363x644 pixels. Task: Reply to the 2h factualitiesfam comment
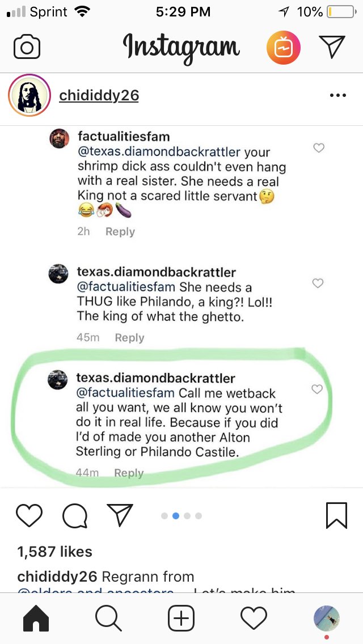click(120, 232)
